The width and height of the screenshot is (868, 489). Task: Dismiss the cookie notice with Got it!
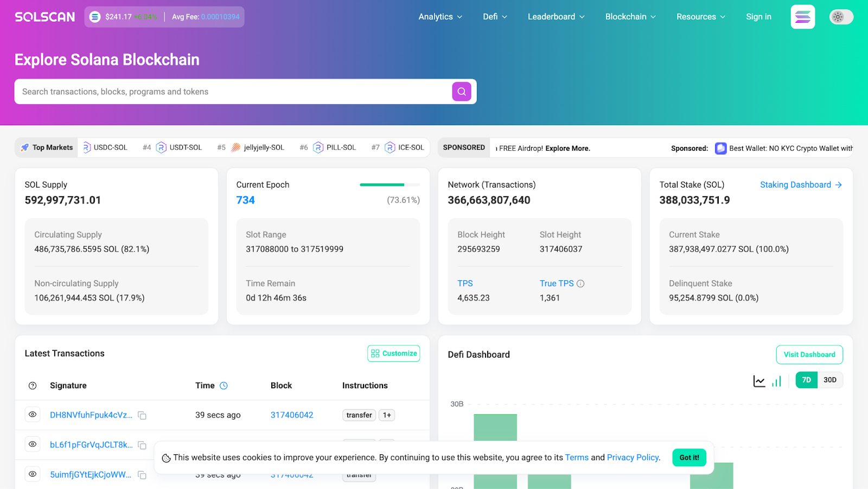(689, 458)
